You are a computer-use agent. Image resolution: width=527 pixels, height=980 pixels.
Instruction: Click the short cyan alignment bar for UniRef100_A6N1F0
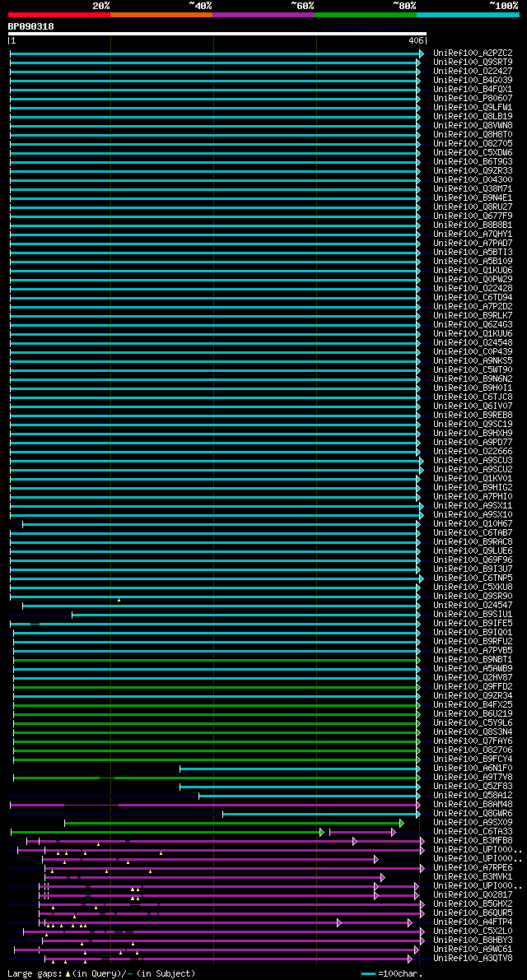(x=300, y=769)
